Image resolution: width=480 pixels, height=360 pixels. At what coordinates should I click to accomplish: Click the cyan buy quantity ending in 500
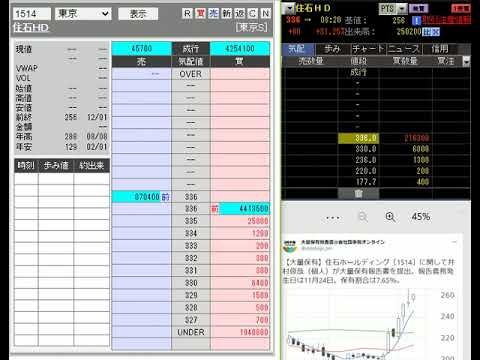[x=244, y=209]
